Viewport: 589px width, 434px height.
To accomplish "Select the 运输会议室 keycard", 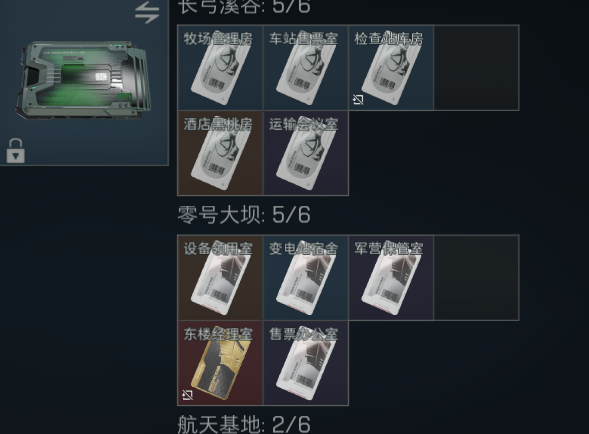I will [x=306, y=153].
